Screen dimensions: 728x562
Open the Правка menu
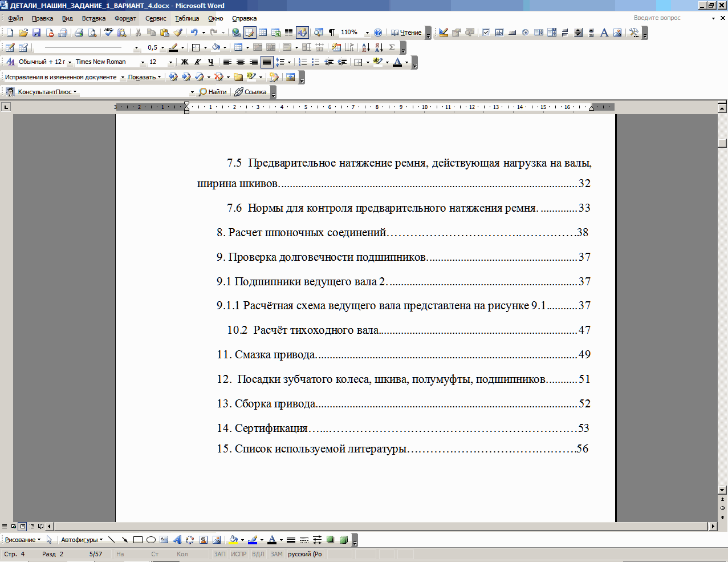click(43, 18)
